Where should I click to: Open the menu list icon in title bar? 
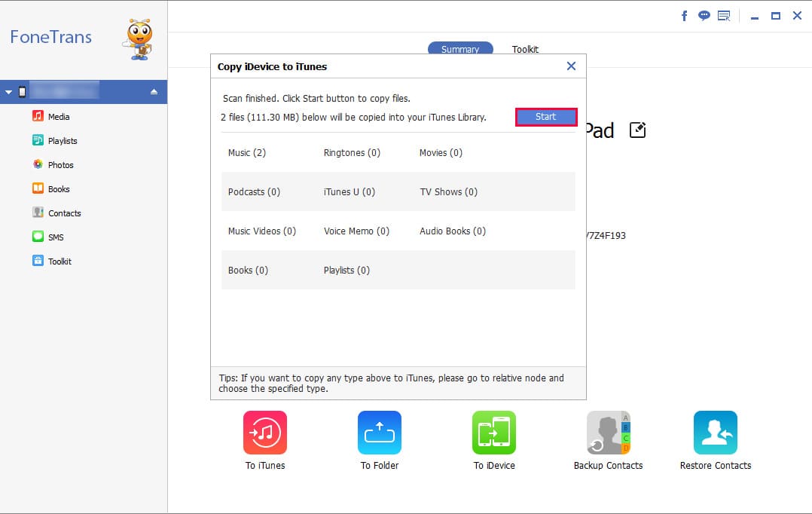[724, 16]
